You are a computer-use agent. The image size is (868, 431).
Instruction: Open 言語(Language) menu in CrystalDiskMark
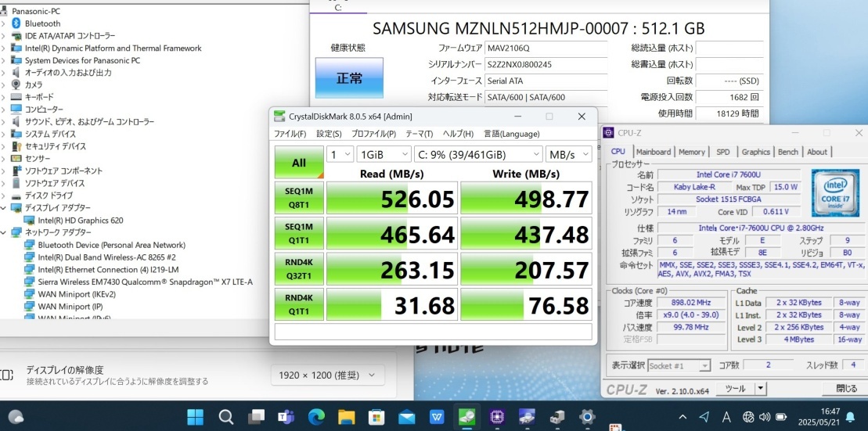click(512, 134)
